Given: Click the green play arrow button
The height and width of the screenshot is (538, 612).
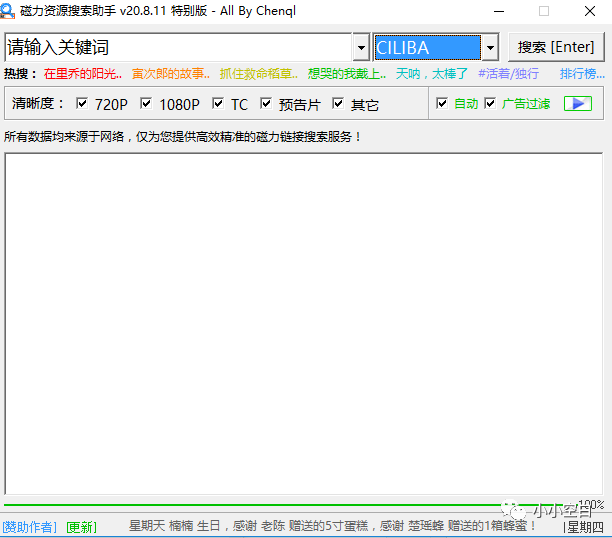Looking at the screenshot, I should point(577,104).
